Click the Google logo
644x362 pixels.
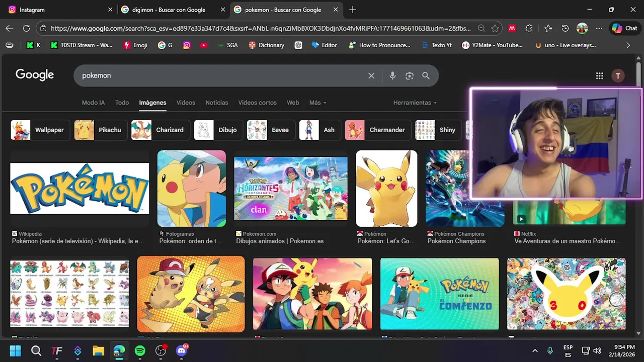click(x=35, y=75)
